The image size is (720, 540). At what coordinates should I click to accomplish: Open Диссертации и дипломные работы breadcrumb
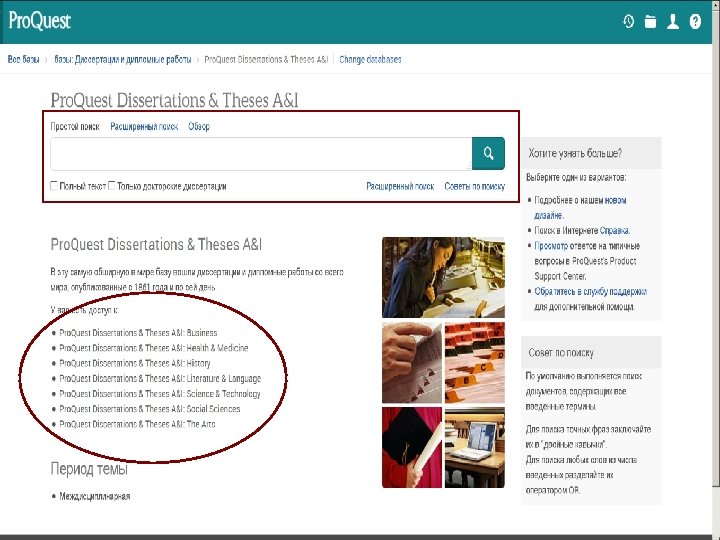[123, 59]
